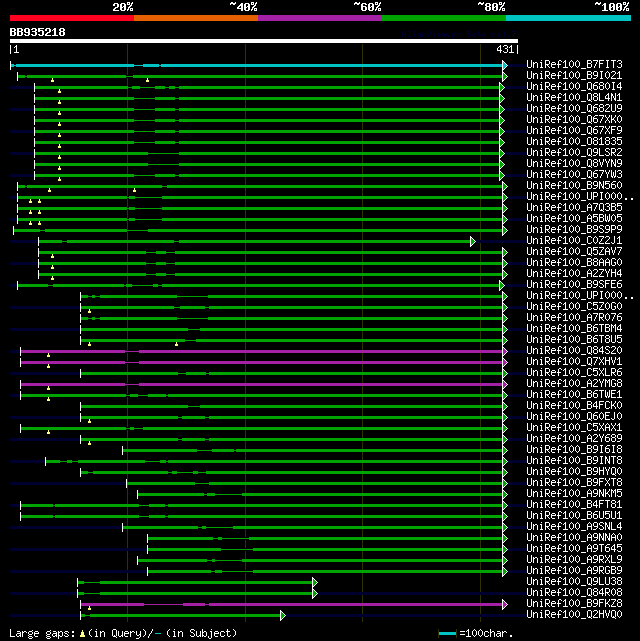Open the UniRef100_Q680I4 hit label
The image size is (640, 641).
click(x=574, y=86)
